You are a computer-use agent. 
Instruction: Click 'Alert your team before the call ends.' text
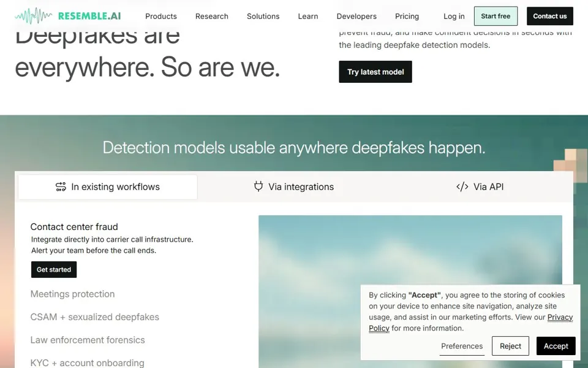94,250
